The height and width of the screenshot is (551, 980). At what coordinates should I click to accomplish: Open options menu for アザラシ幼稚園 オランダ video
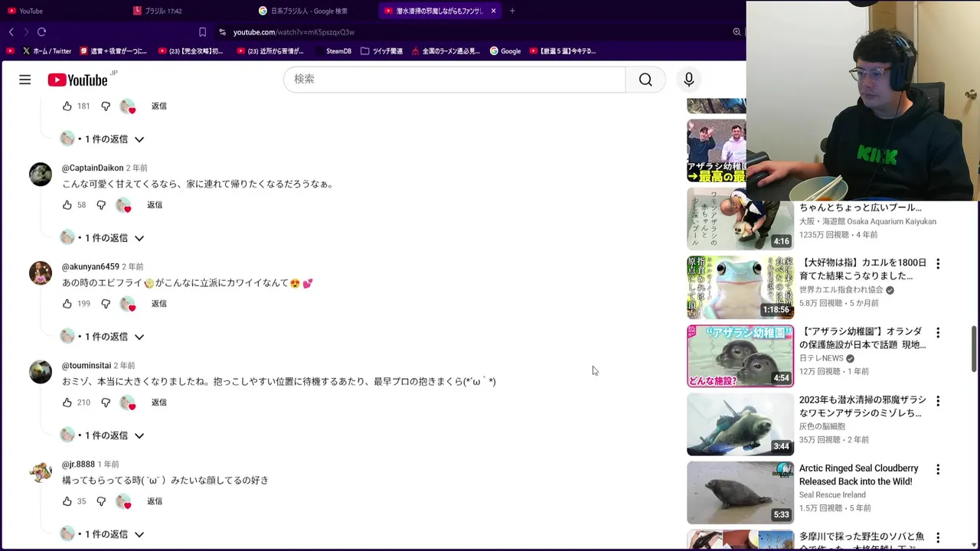[x=938, y=333]
